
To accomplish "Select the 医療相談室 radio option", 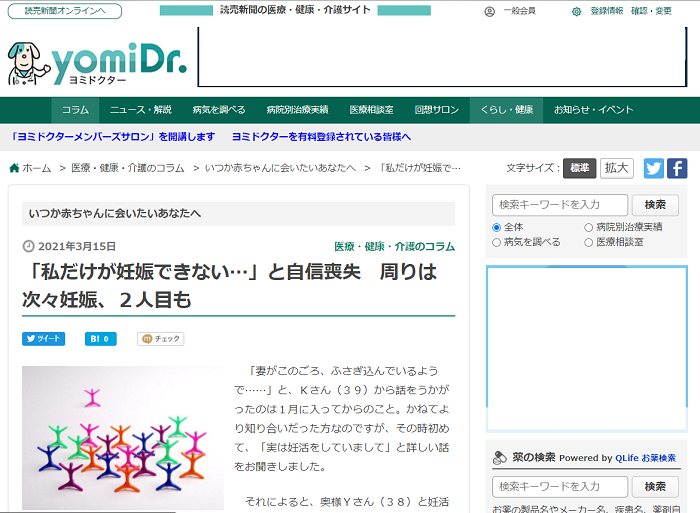I will pyautogui.click(x=588, y=242).
